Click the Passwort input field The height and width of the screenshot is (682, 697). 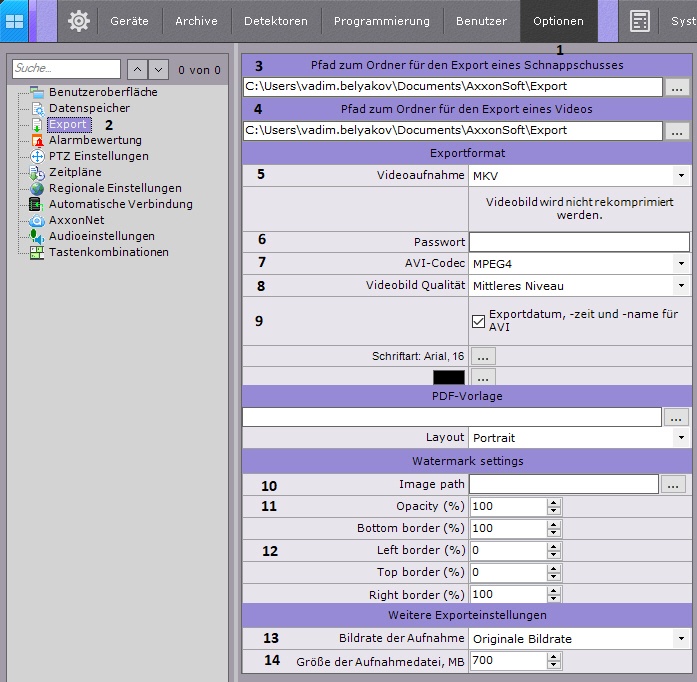point(579,242)
